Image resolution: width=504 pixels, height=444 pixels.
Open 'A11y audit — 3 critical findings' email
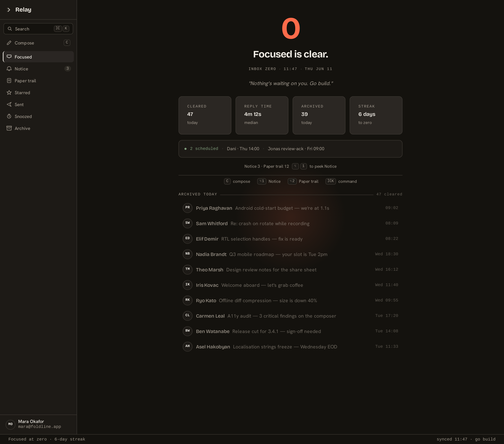(x=282, y=316)
